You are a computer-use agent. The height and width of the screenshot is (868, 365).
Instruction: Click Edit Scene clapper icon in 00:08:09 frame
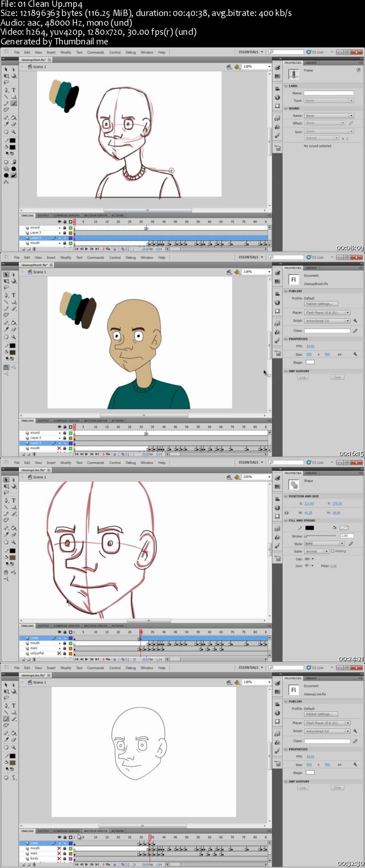(x=228, y=67)
